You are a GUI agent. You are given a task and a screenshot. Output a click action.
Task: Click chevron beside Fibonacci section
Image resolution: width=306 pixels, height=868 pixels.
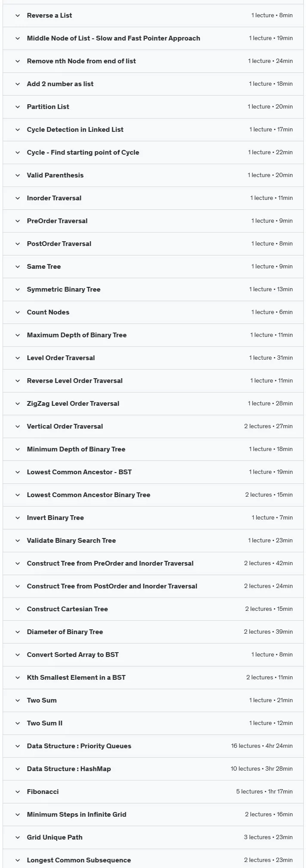pos(18,792)
